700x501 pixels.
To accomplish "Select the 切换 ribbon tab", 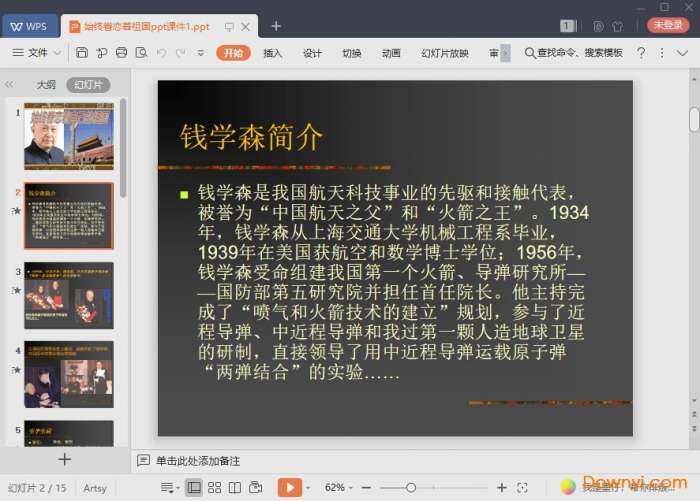I will (x=352, y=53).
